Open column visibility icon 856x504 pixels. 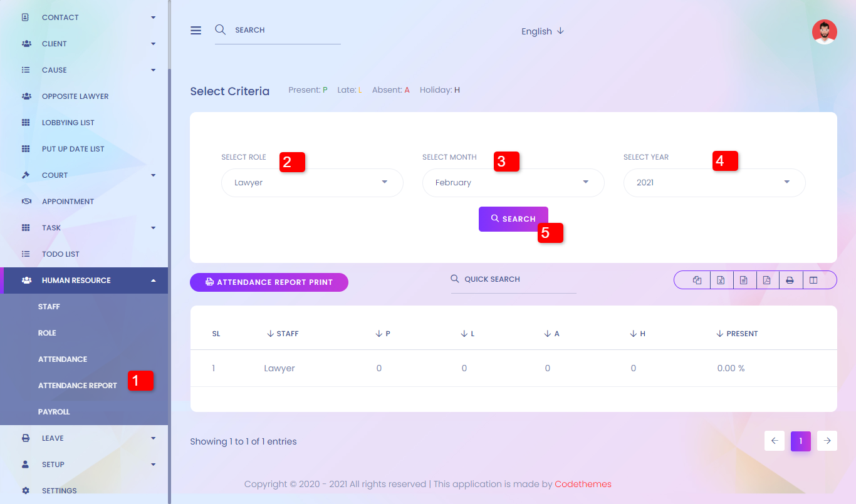(x=813, y=280)
